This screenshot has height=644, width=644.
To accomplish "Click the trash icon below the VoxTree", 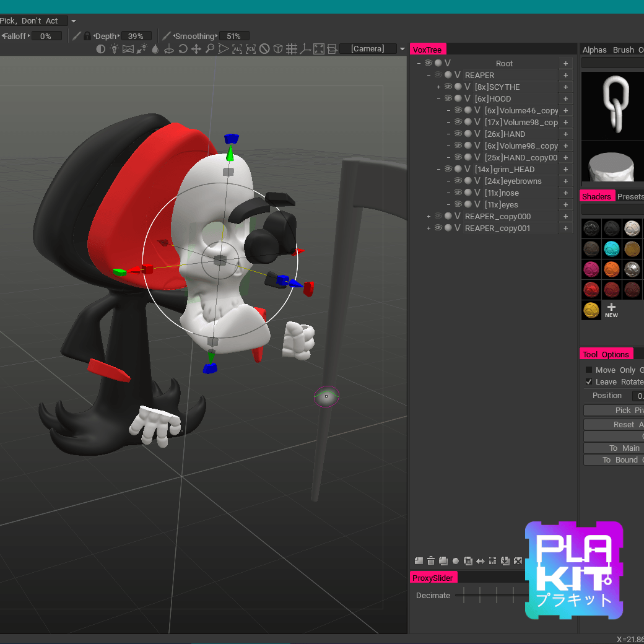I will [x=431, y=561].
